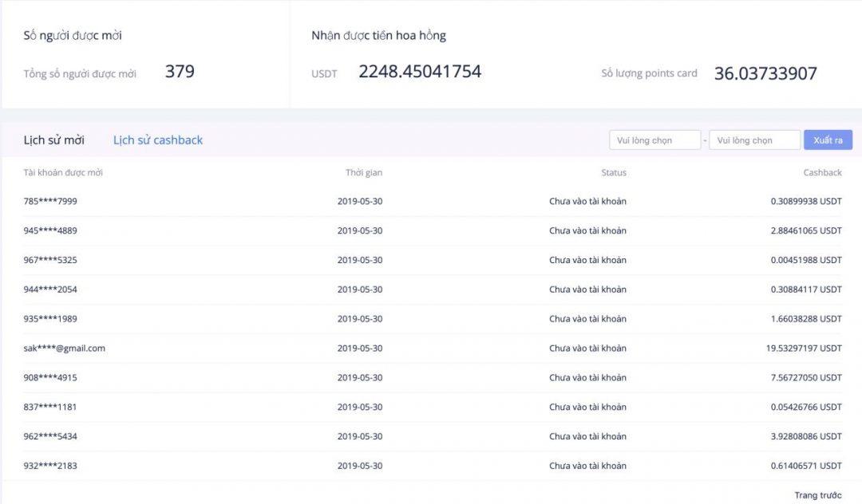Click the 7.56727050 USDT cashback value

[805, 377]
